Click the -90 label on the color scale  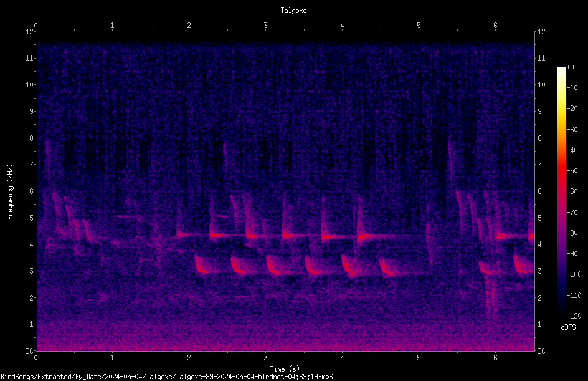572,253
